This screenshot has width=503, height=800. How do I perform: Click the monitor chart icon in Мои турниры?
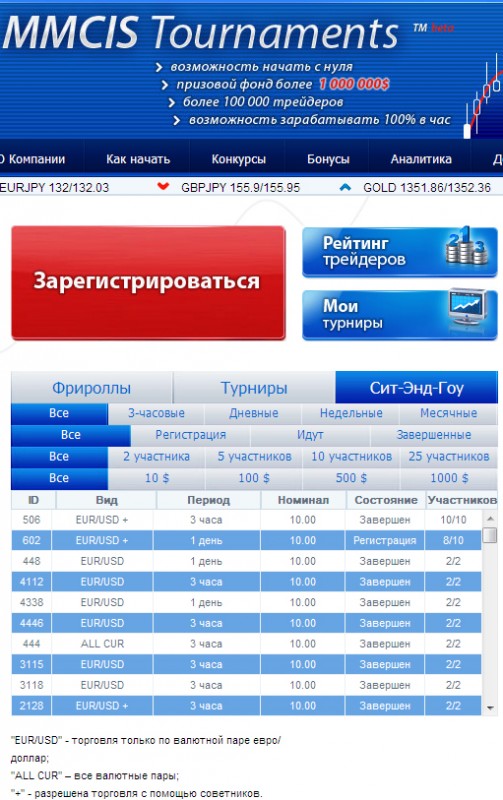[468, 308]
